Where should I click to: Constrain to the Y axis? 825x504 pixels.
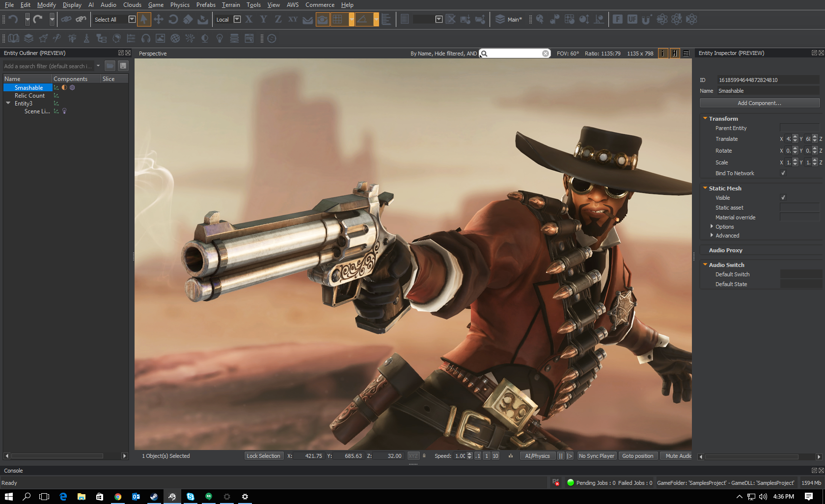tap(264, 20)
